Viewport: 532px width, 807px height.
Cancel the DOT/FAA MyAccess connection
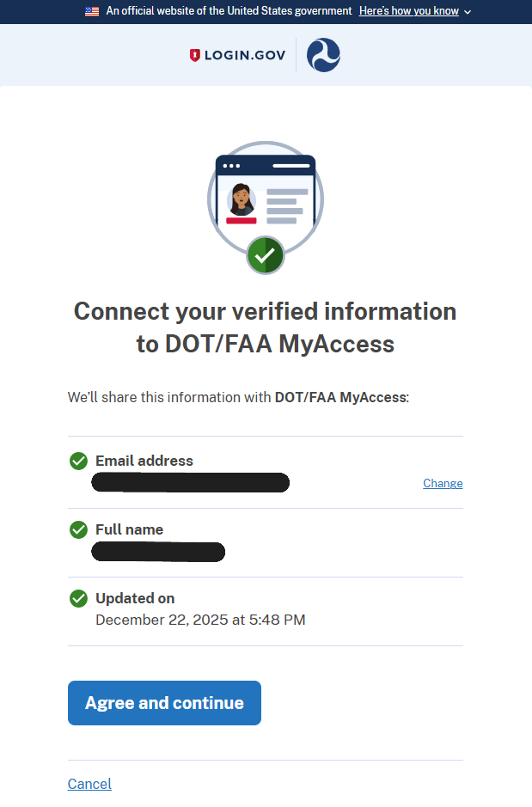point(89,784)
